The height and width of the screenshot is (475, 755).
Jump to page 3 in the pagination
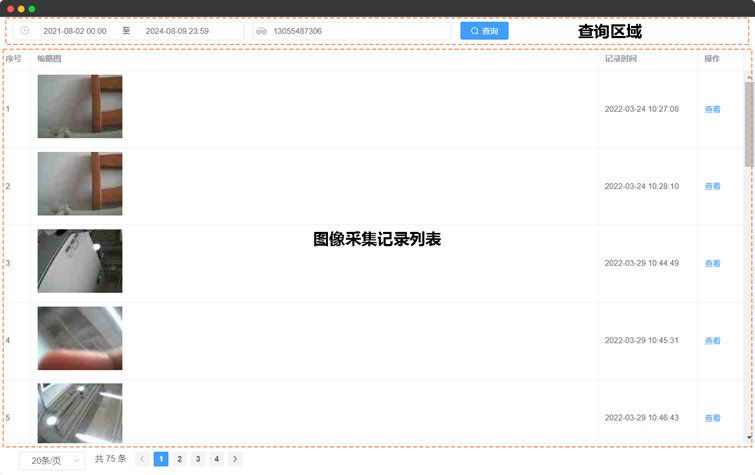click(x=197, y=459)
